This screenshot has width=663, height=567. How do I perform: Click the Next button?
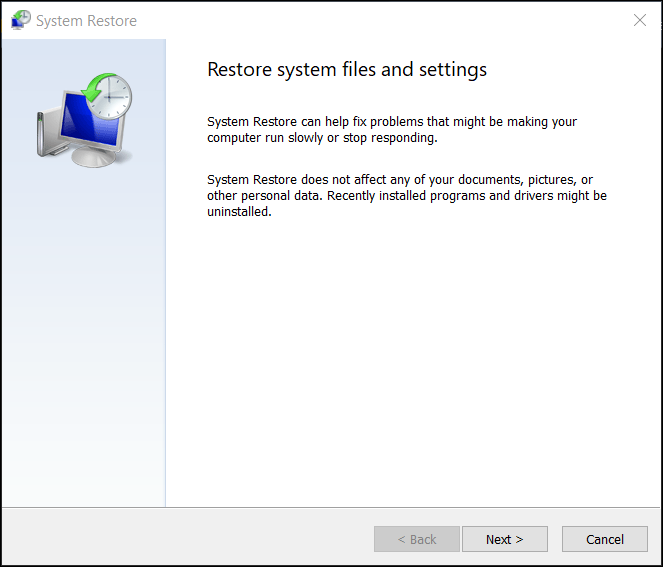[x=504, y=539]
